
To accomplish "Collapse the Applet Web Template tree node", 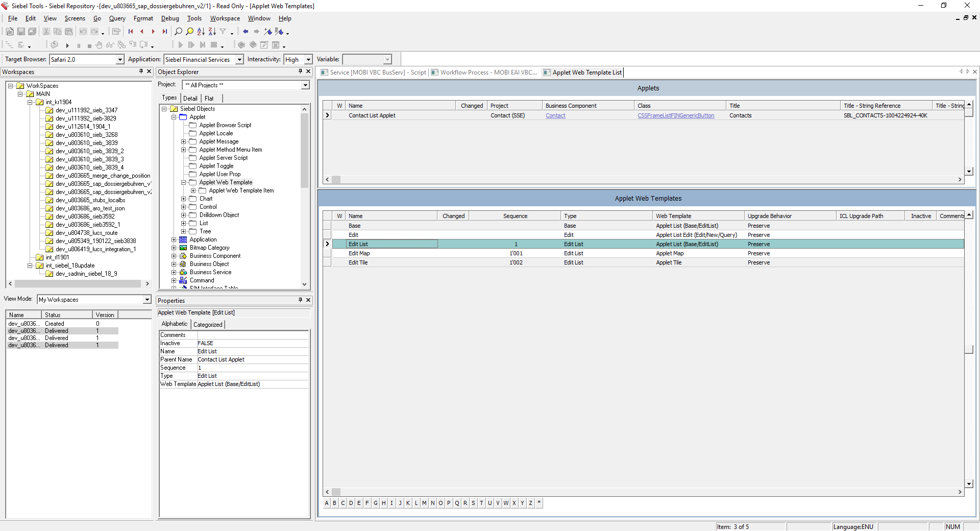I will point(183,182).
